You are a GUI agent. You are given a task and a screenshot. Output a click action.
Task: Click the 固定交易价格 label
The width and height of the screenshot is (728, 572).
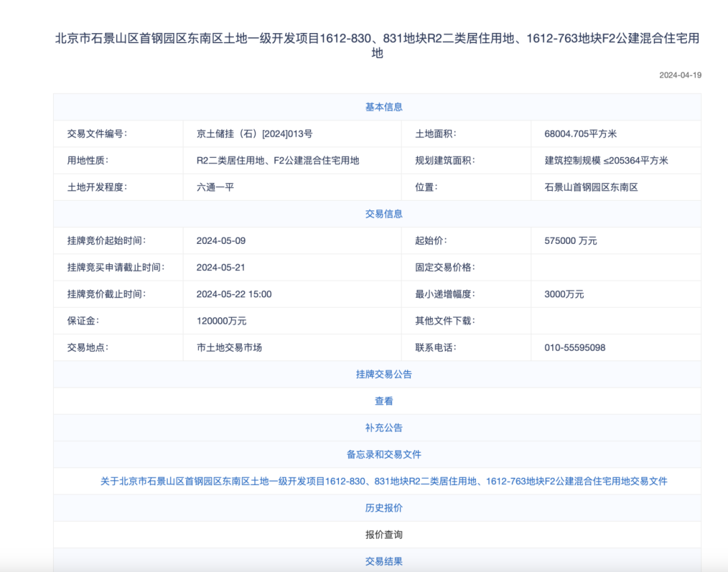pos(445,267)
